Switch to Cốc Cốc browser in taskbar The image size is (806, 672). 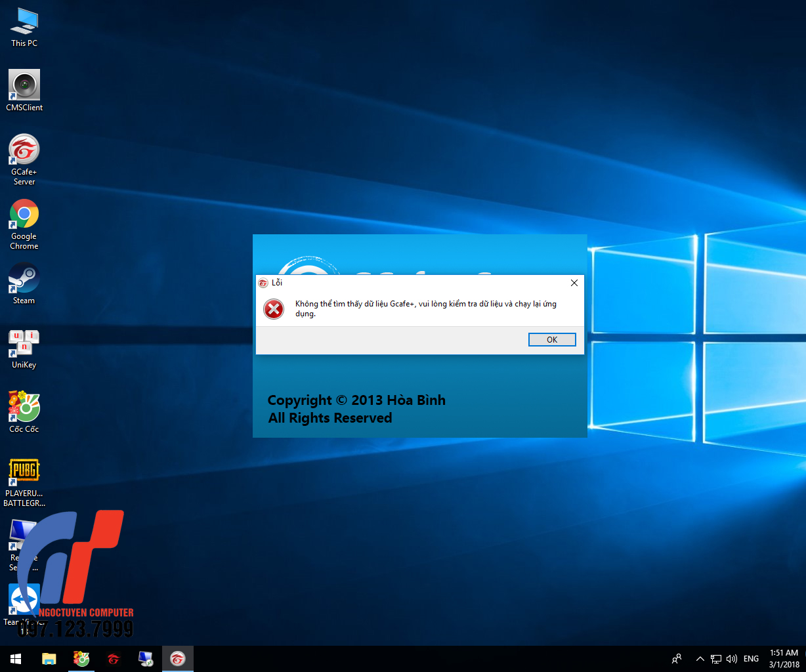click(81, 659)
